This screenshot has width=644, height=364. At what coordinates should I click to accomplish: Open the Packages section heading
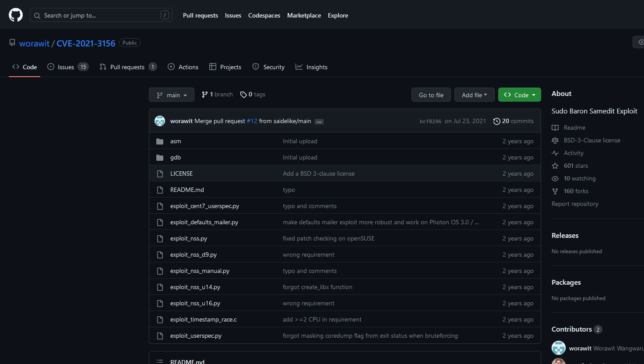point(566,283)
